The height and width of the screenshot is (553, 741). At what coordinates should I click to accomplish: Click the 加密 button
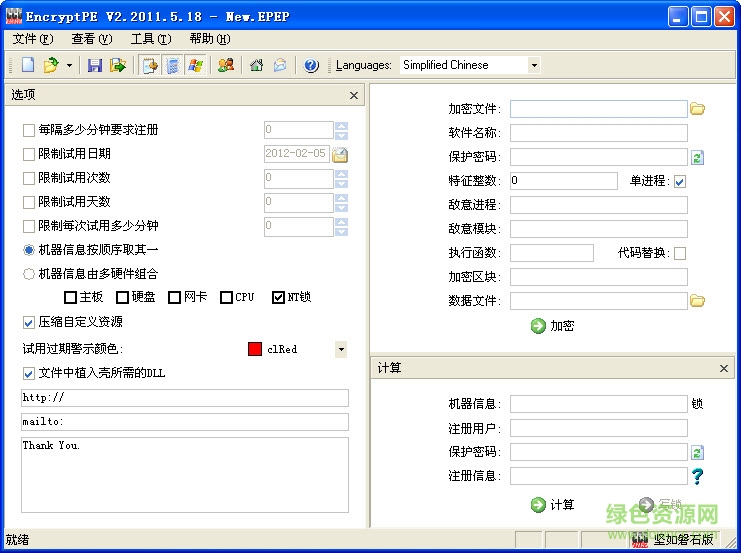tap(553, 325)
